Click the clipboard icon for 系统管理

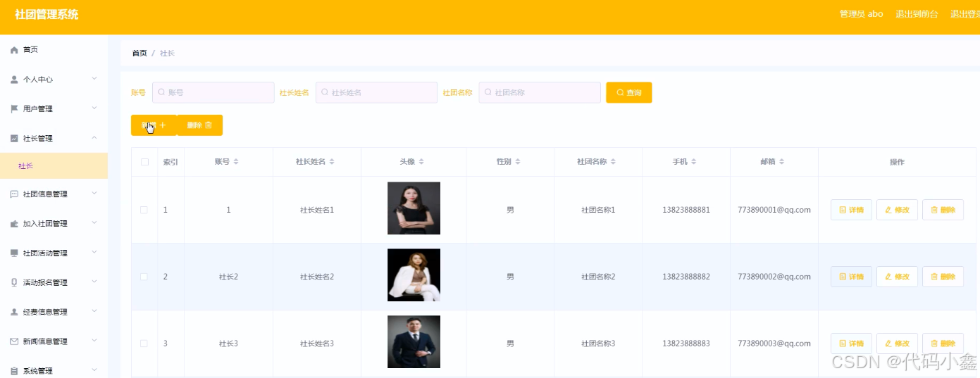point(14,371)
